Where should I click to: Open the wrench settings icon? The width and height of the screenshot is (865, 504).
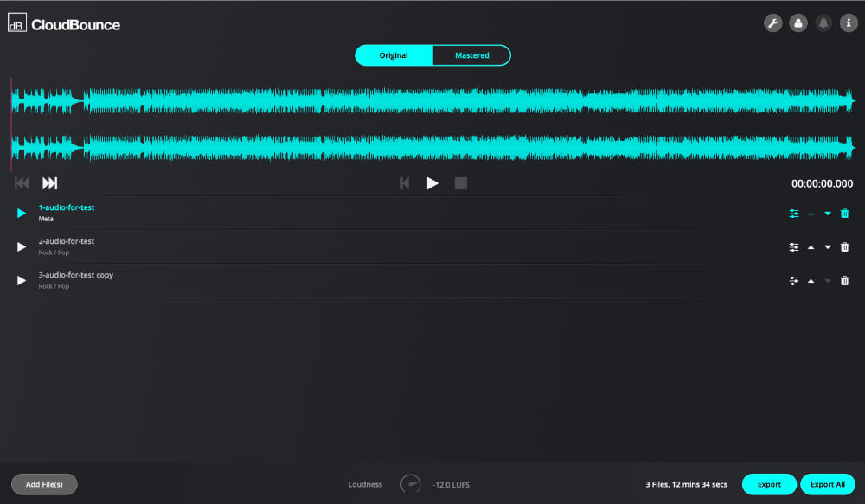[x=772, y=23]
